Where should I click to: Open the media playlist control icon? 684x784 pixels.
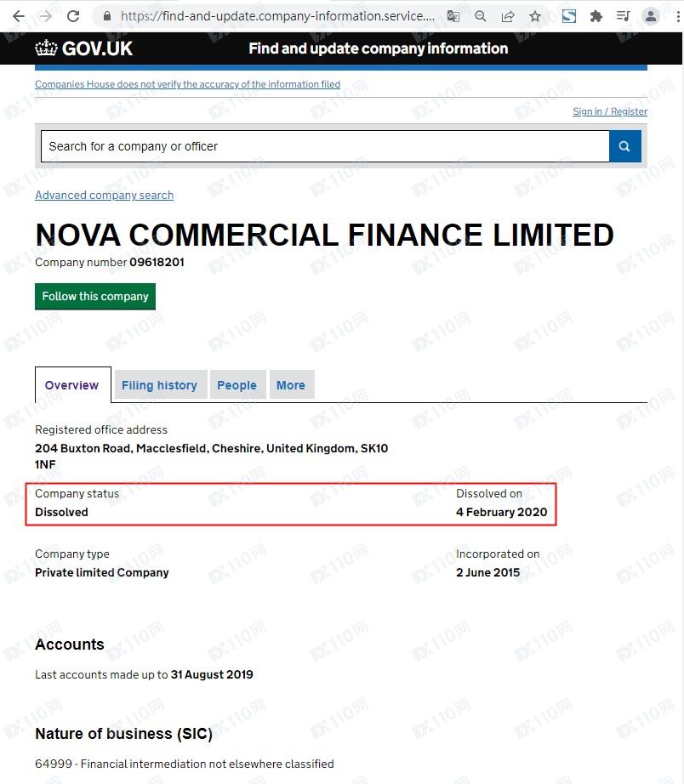[x=623, y=16]
